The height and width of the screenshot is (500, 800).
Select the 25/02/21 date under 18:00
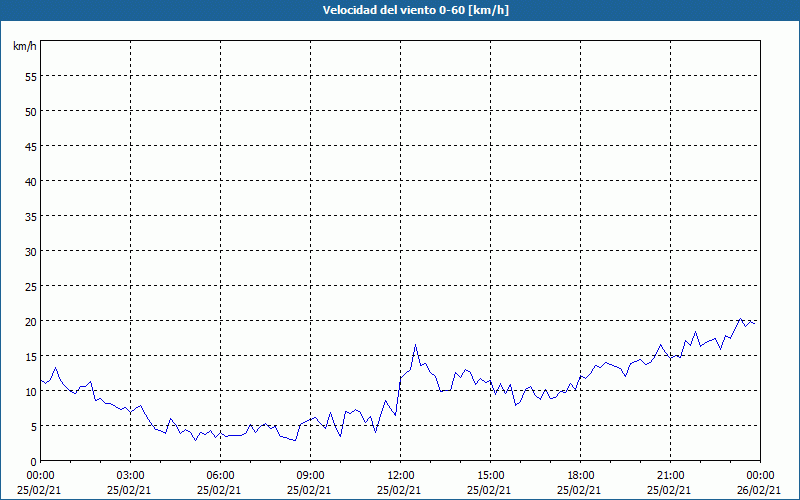[579, 490]
